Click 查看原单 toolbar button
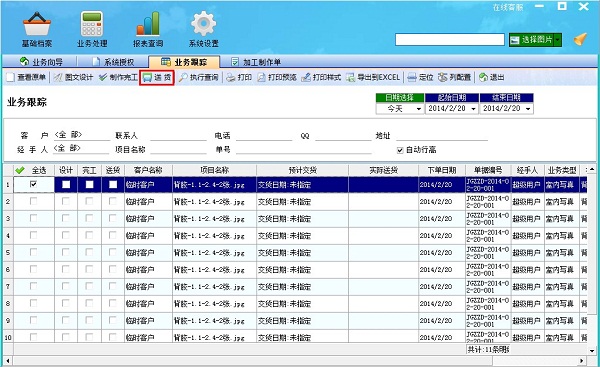This screenshot has height=367, width=600. click(x=27, y=77)
